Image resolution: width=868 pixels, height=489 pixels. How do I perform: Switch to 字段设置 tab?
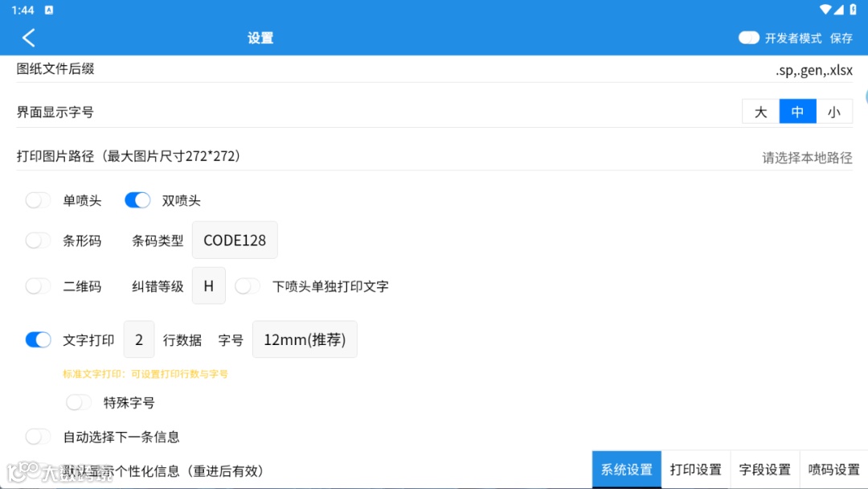pyautogui.click(x=765, y=470)
